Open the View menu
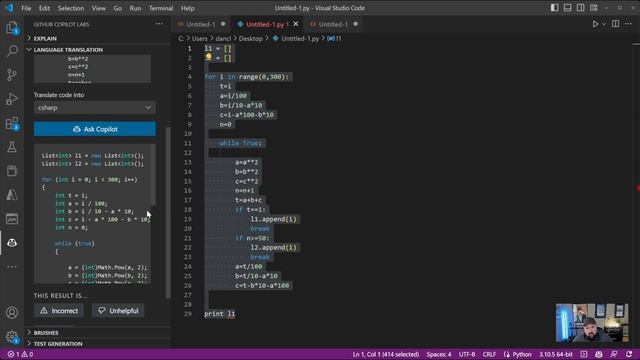This screenshot has width=640, height=360. 98,8
